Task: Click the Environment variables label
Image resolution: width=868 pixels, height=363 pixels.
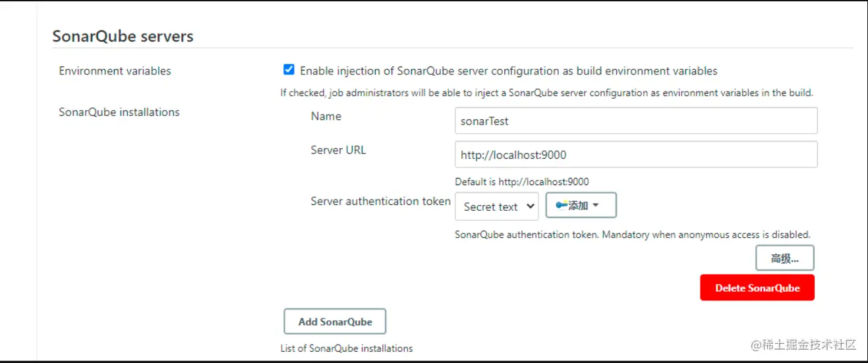Action: coord(115,70)
